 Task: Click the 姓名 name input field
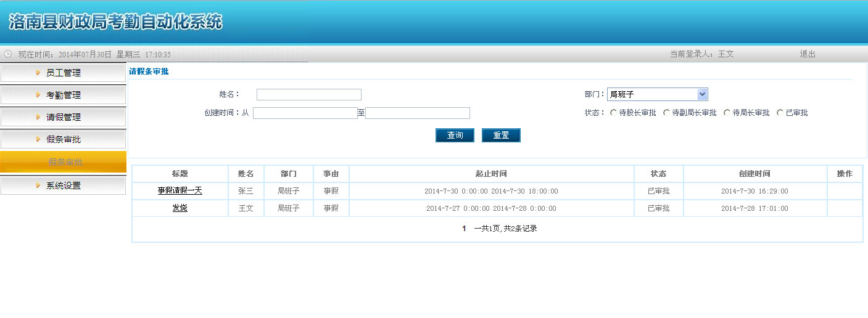pos(308,94)
